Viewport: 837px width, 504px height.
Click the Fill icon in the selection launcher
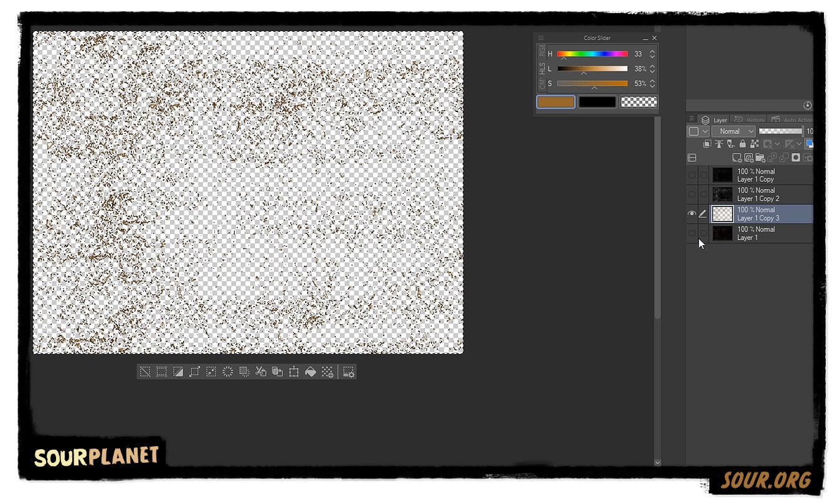(x=310, y=371)
